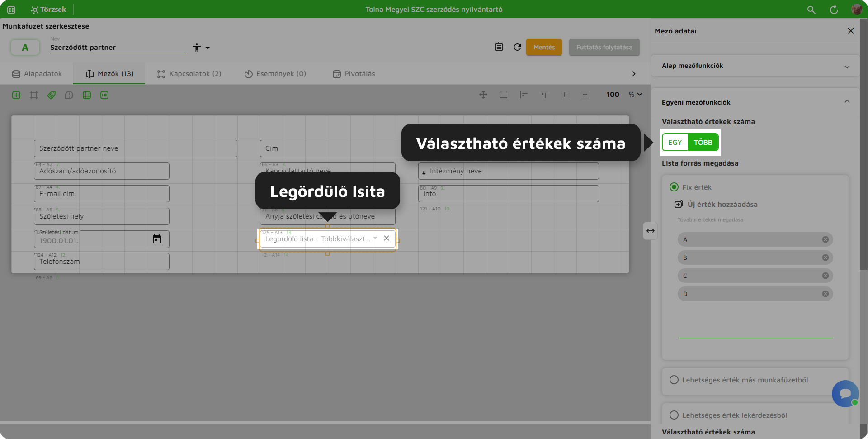The height and width of the screenshot is (439, 868).
Task: Click the accessibility person icon
Action: click(197, 48)
